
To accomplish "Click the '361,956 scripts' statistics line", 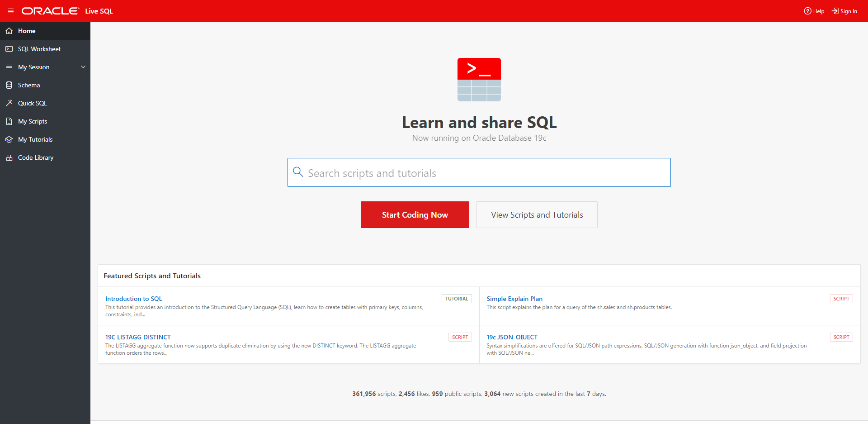I will pyautogui.click(x=479, y=394).
